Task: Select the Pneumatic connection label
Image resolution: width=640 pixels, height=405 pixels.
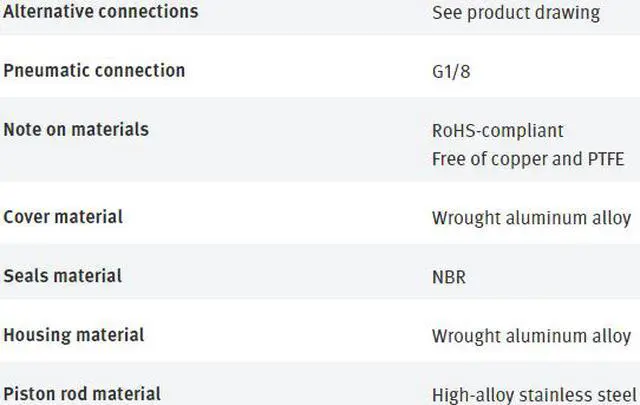Action: pyautogui.click(x=94, y=71)
